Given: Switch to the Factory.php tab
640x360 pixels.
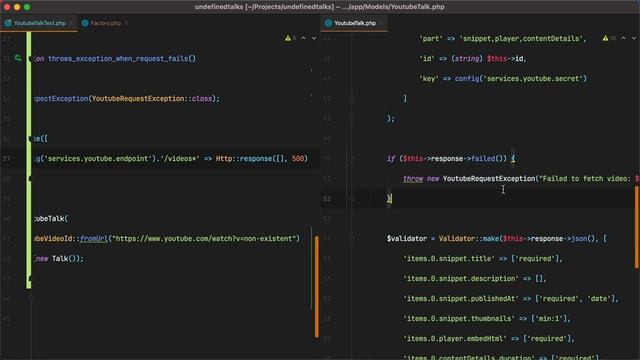Looking at the screenshot, I should coord(105,23).
